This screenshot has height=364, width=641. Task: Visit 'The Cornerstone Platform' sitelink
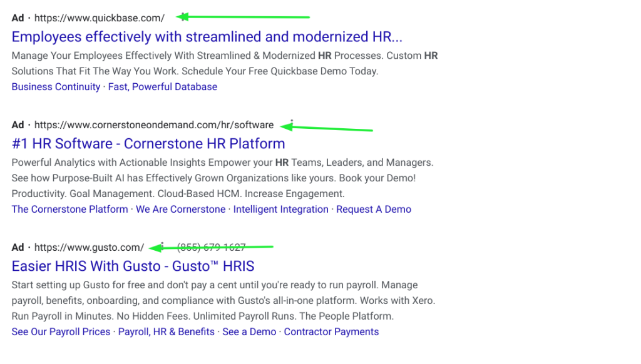[x=69, y=210]
